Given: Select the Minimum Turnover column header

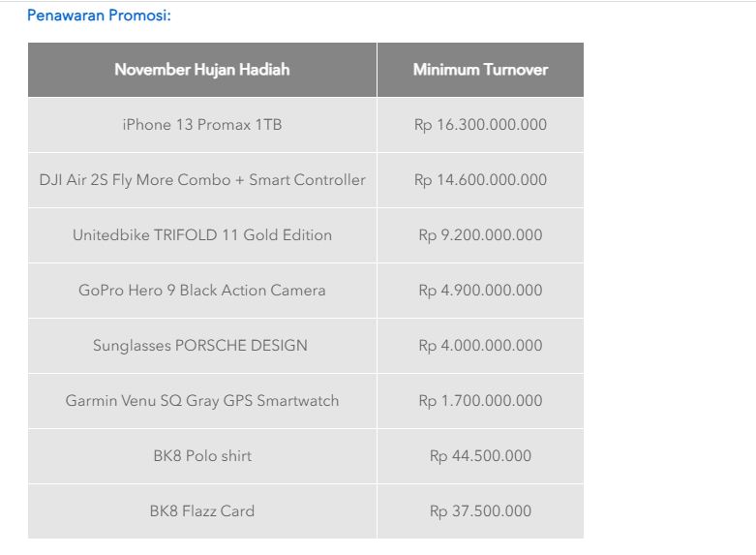Looking at the screenshot, I should click(x=480, y=70).
